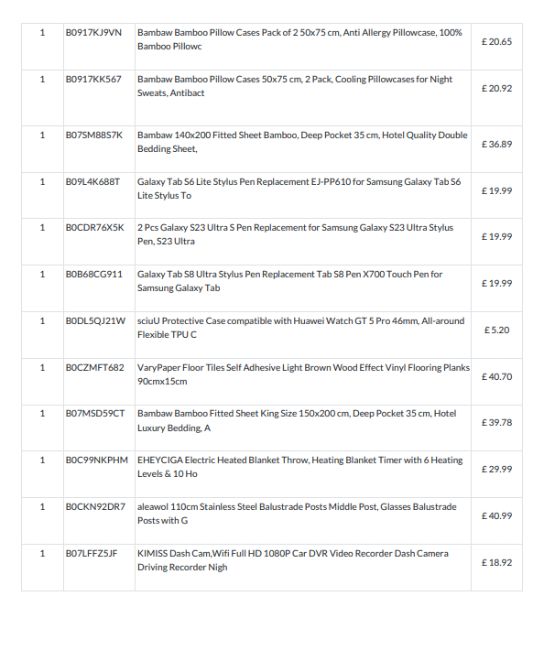Click the 2 Pcs Galaxy S23 Ultra description
533x650 pixels.
click(295, 234)
